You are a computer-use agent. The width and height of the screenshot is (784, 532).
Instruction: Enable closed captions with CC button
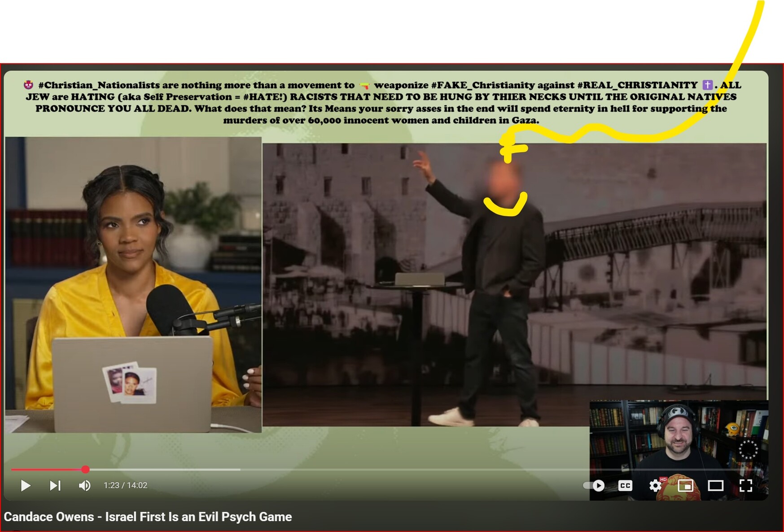tap(625, 485)
